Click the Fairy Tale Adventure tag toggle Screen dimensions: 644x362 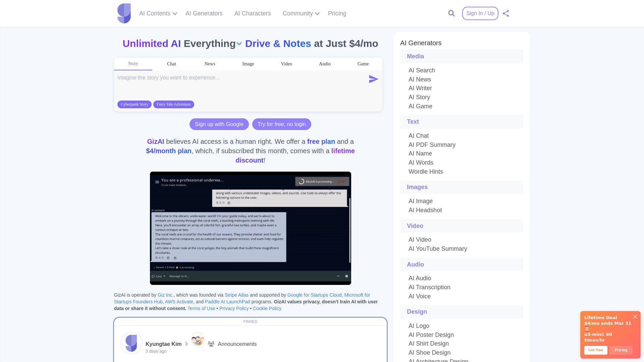[x=173, y=104]
